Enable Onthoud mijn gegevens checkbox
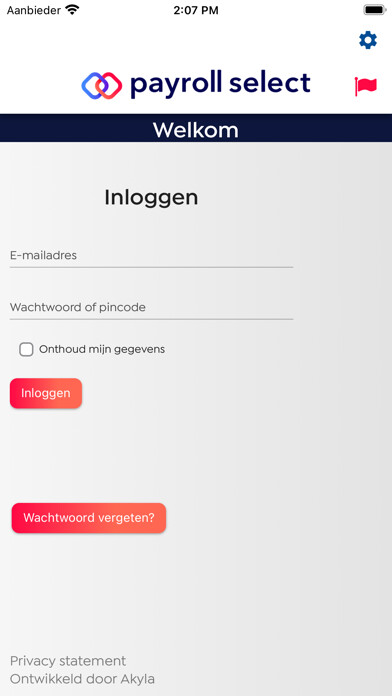Viewport: 392px width, 696px height. click(x=26, y=349)
